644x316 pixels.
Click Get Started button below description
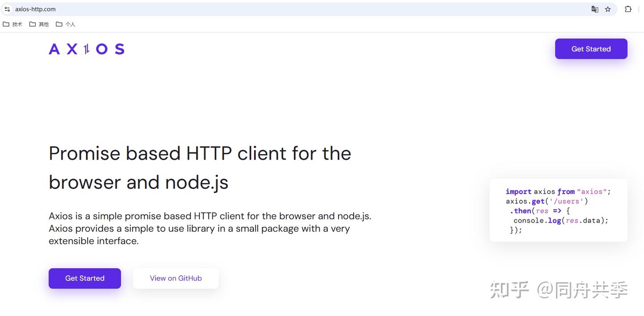coord(85,278)
